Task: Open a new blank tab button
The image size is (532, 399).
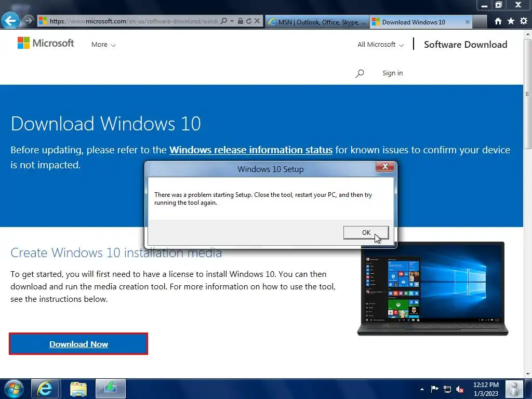Action: (480, 22)
